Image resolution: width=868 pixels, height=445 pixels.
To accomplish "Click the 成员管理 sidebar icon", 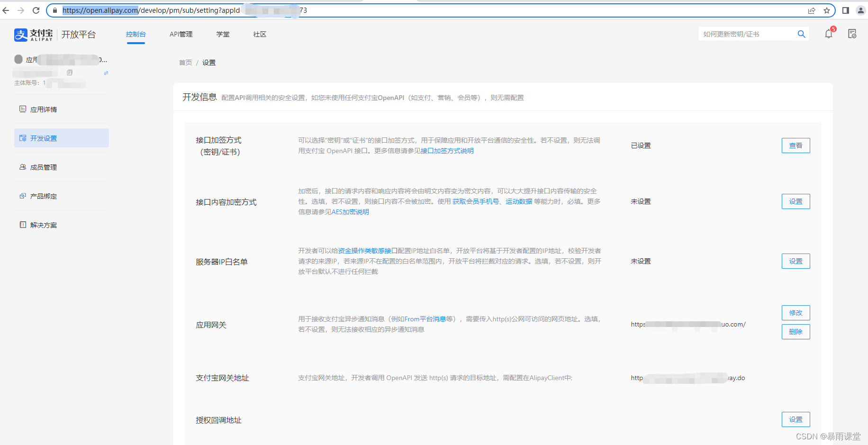I will click(23, 167).
